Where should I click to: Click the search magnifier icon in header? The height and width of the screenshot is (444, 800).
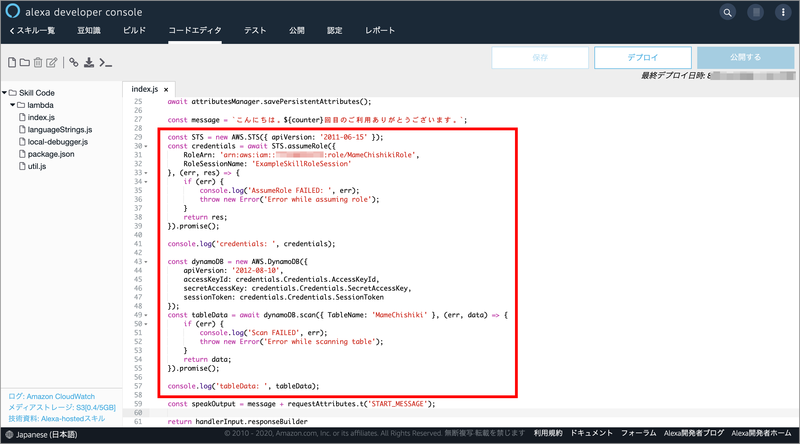point(728,12)
